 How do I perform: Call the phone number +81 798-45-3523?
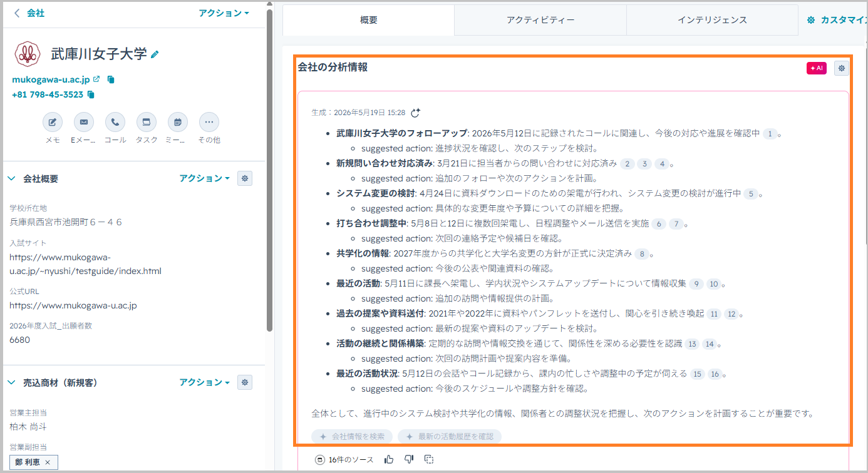48,94
